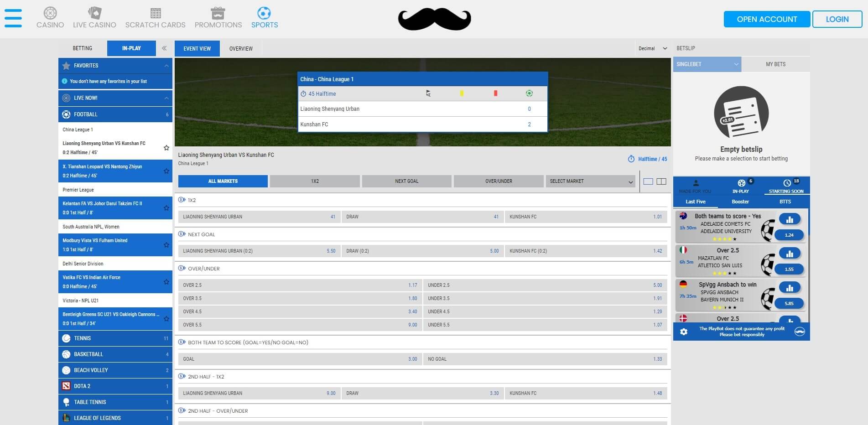Screen dimensions: 868x425
Task: Collapse the Live Now section
Action: [x=166, y=98]
